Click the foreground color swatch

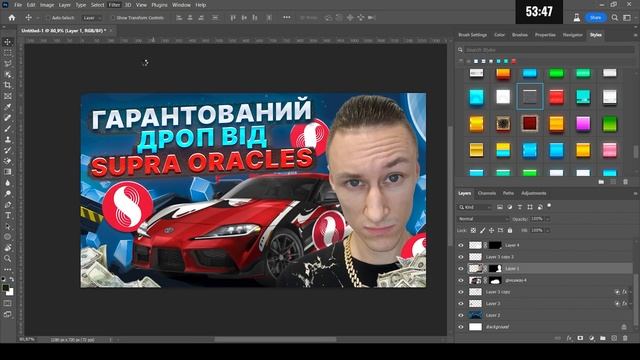[6, 288]
